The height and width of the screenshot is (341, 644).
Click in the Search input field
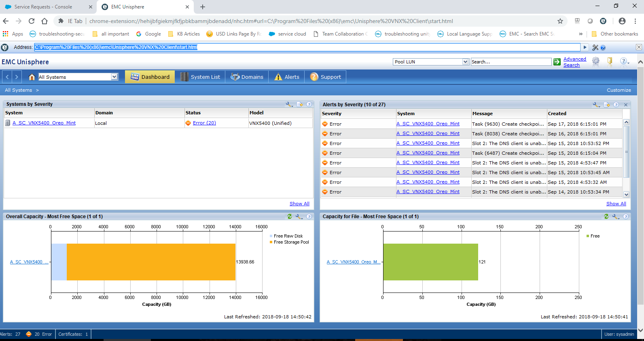(x=511, y=62)
